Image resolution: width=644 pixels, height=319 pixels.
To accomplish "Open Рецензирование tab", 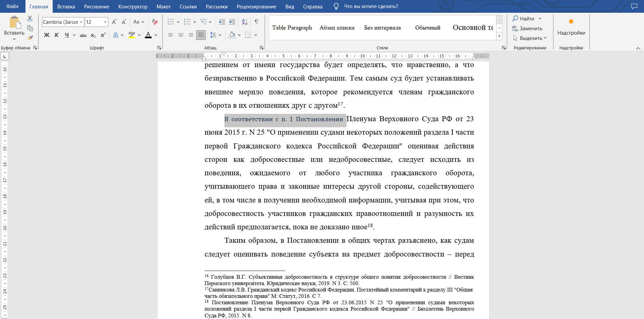I will tap(257, 6).
